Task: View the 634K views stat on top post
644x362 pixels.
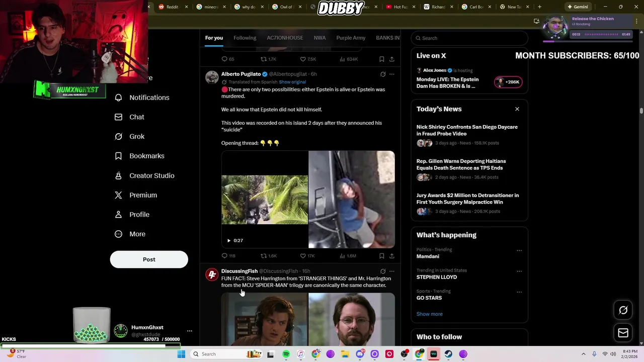Action: point(349,59)
